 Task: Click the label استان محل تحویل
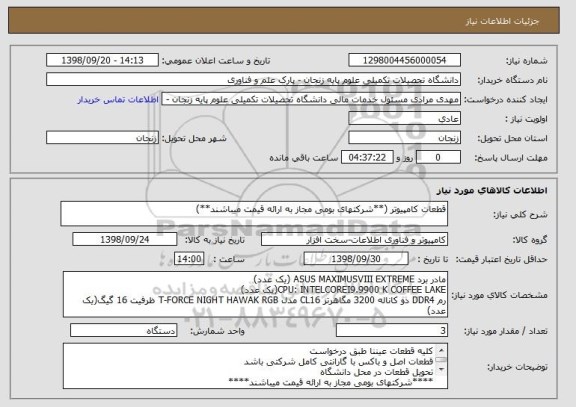(512, 138)
